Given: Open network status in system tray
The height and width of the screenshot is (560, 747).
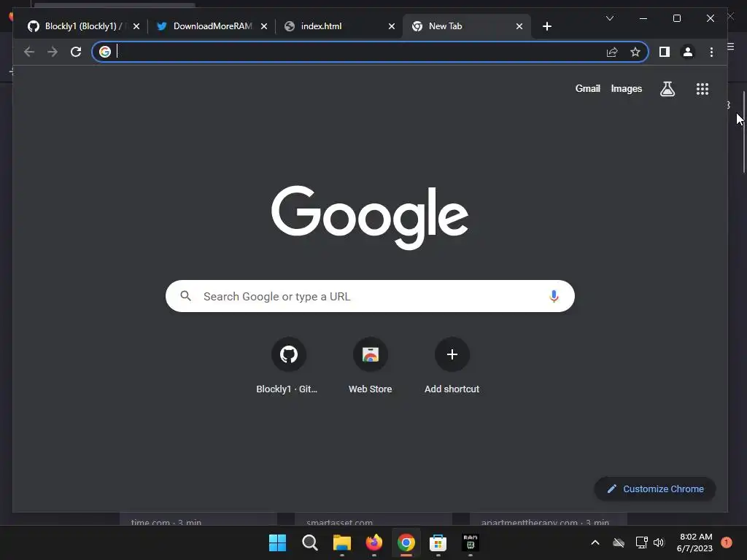Looking at the screenshot, I should (x=641, y=542).
